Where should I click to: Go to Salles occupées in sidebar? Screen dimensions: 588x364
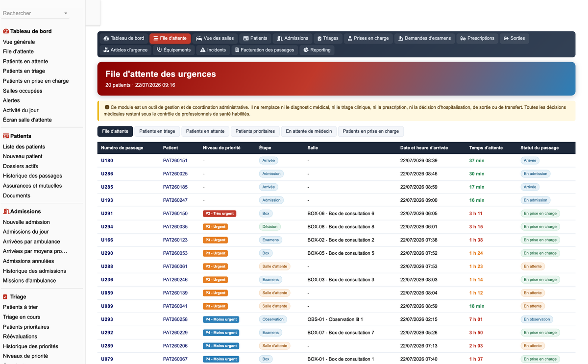point(23,91)
